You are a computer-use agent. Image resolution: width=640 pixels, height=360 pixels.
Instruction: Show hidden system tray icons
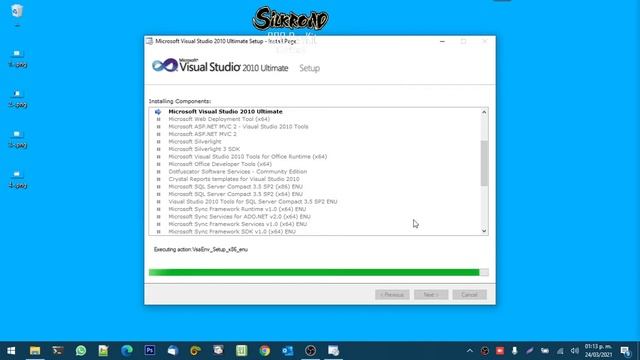coord(470,351)
